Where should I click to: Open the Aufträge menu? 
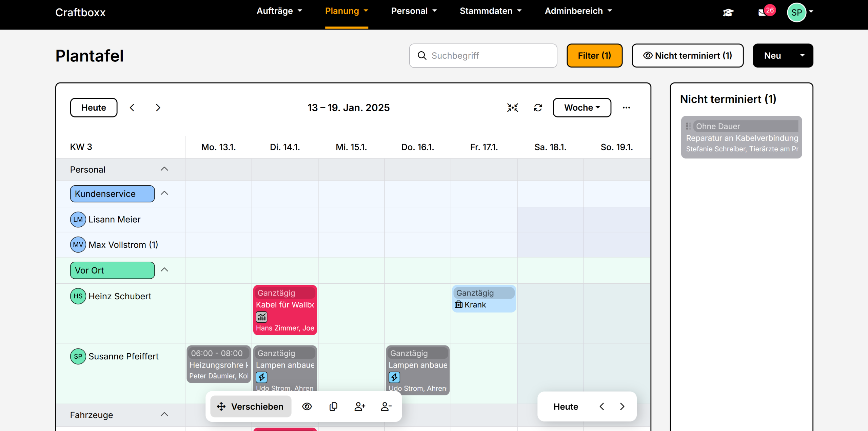click(x=279, y=11)
